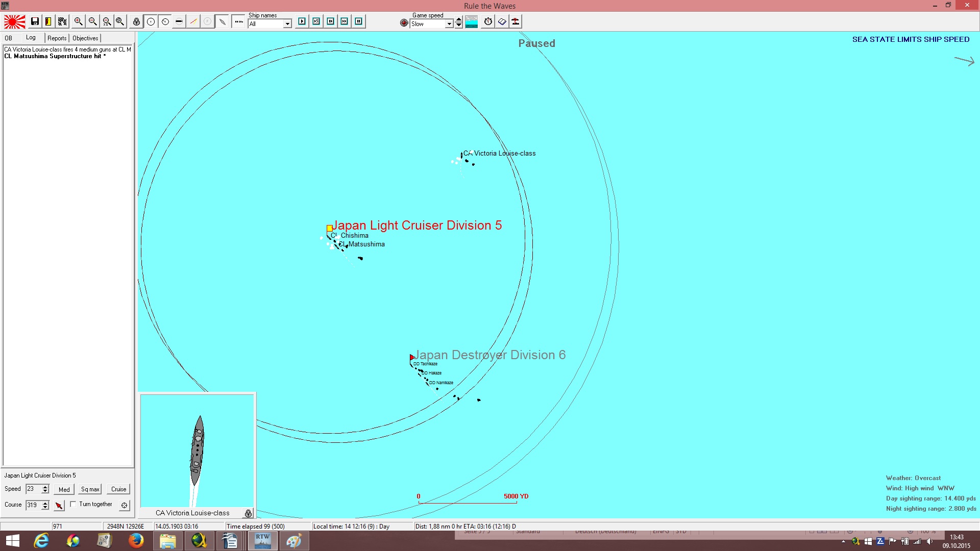
Task: Click the play button marked 5
Action: (316, 21)
